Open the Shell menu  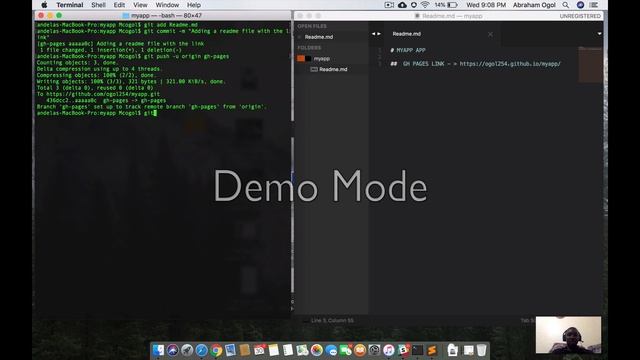[98, 5]
